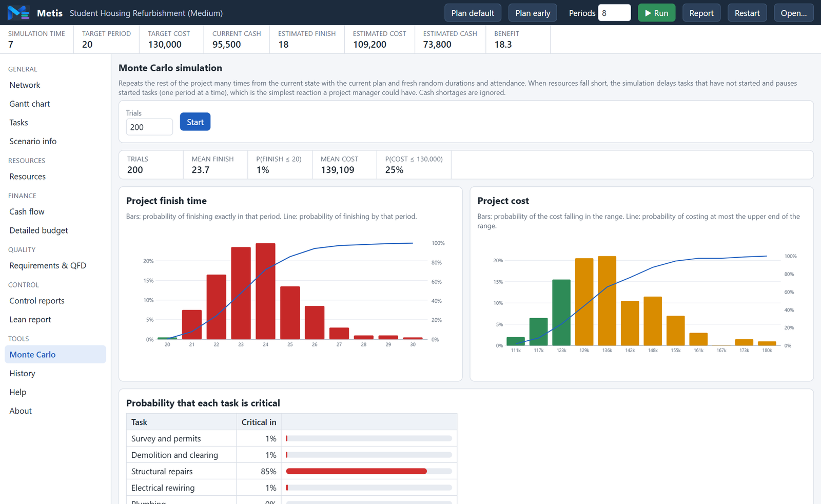This screenshot has width=821, height=504.
Task: Click the Trials input field
Action: [x=149, y=127]
